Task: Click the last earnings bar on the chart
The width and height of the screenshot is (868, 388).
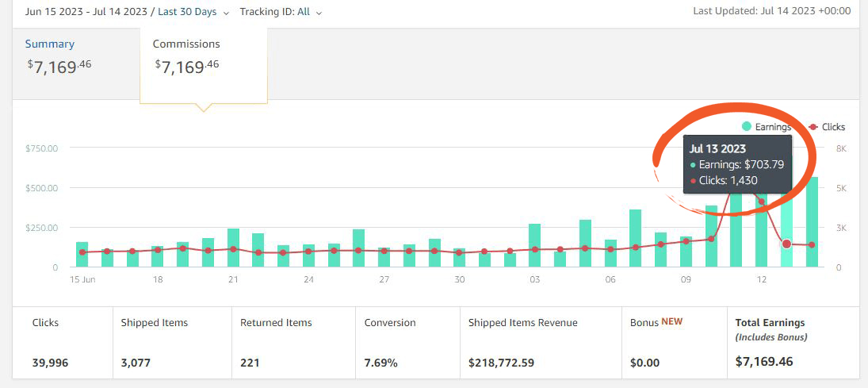Action: point(812,222)
